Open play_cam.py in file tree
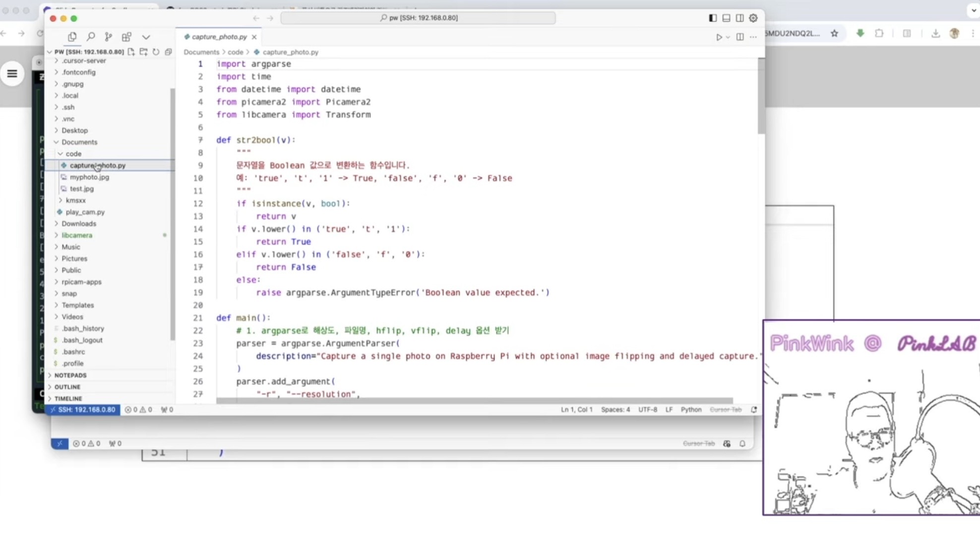This screenshot has width=980, height=558. [x=85, y=212]
